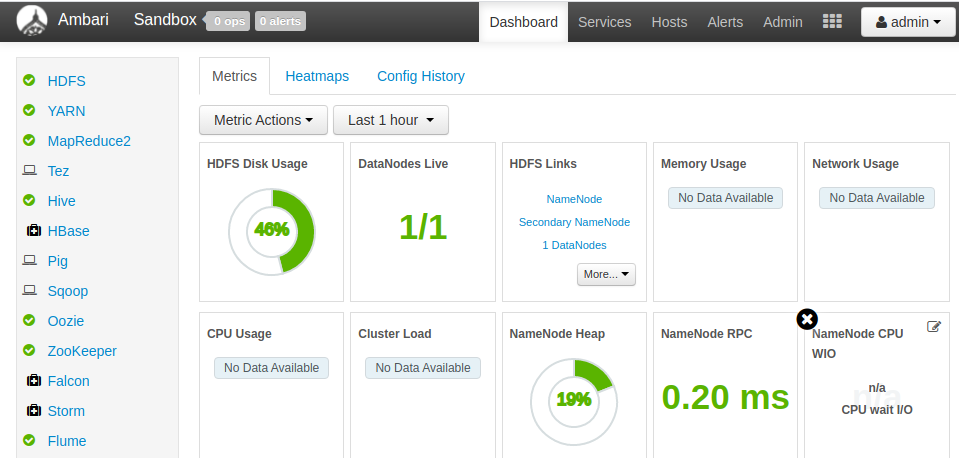Open the Sqoop service

(68, 291)
